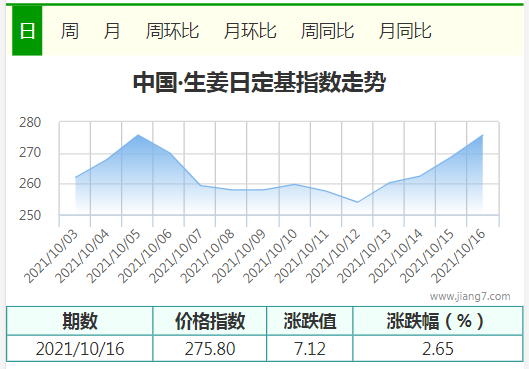The image size is (529, 369).
Task: Click the 275.80 price index cell
Action: pyautogui.click(x=210, y=349)
